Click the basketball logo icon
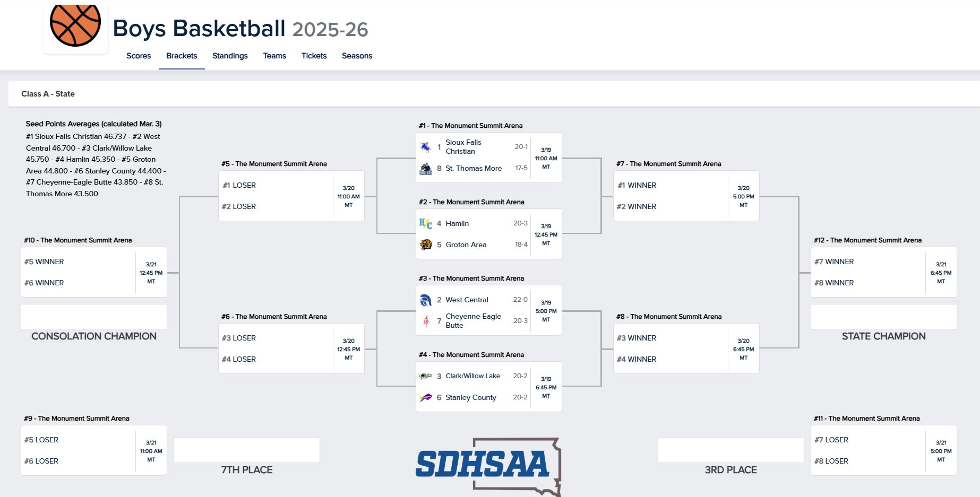 tap(75, 25)
